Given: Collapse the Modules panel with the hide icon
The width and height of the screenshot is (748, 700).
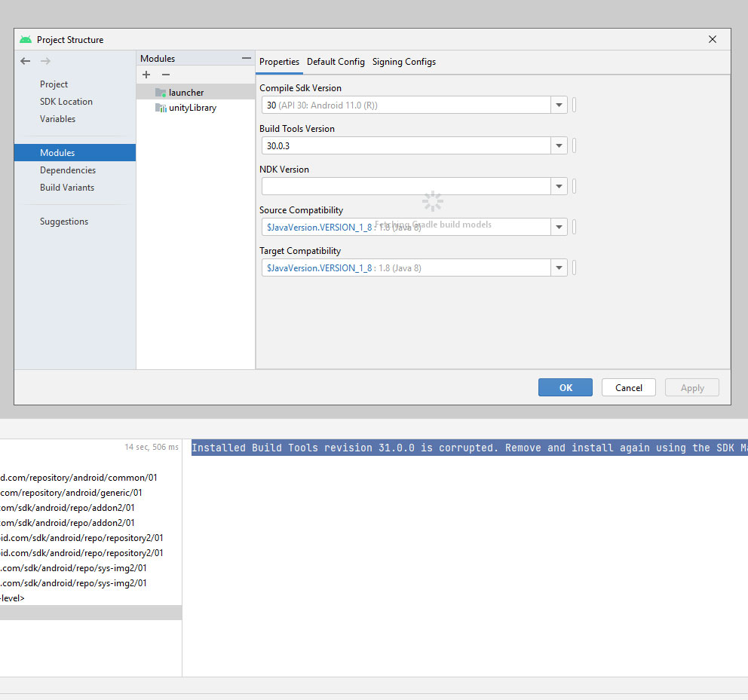Looking at the screenshot, I should [246, 57].
